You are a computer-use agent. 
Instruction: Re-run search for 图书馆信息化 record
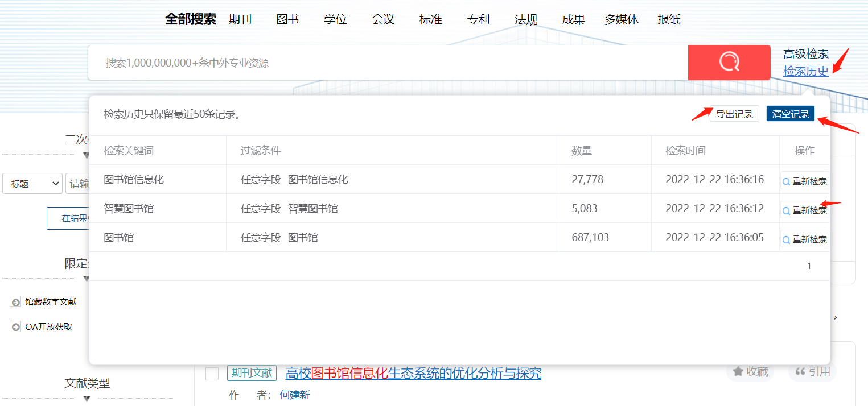pyautogui.click(x=804, y=181)
